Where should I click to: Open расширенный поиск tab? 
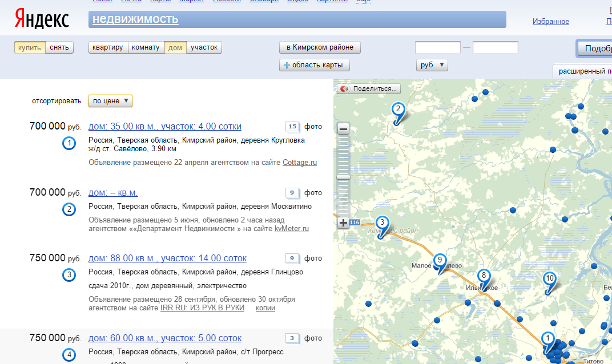coord(582,71)
